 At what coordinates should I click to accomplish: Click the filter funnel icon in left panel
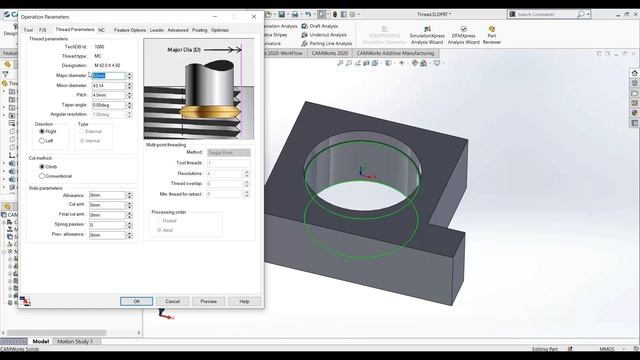point(5,74)
